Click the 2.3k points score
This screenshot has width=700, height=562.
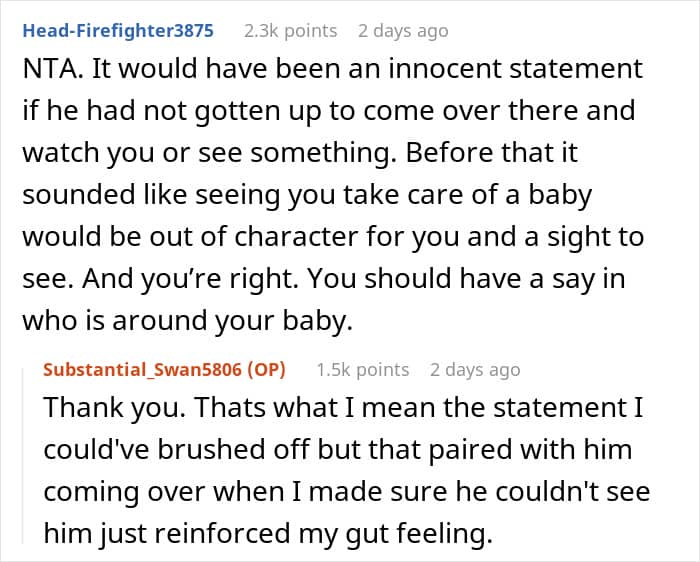pyautogui.click(x=288, y=31)
